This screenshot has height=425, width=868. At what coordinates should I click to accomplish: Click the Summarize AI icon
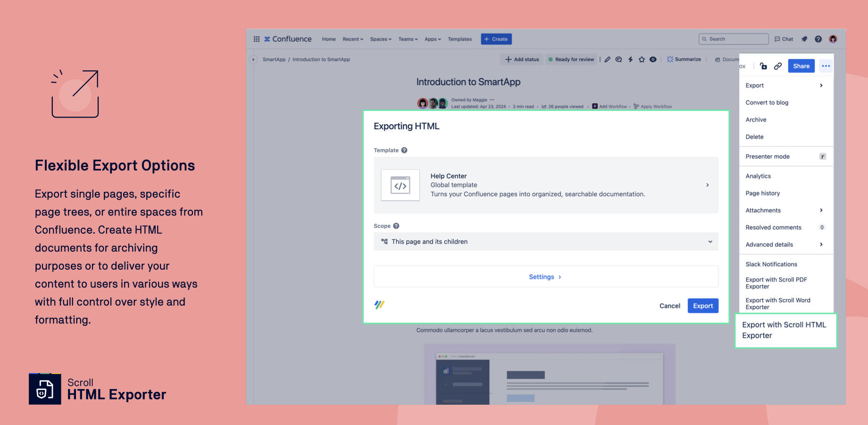tap(670, 59)
